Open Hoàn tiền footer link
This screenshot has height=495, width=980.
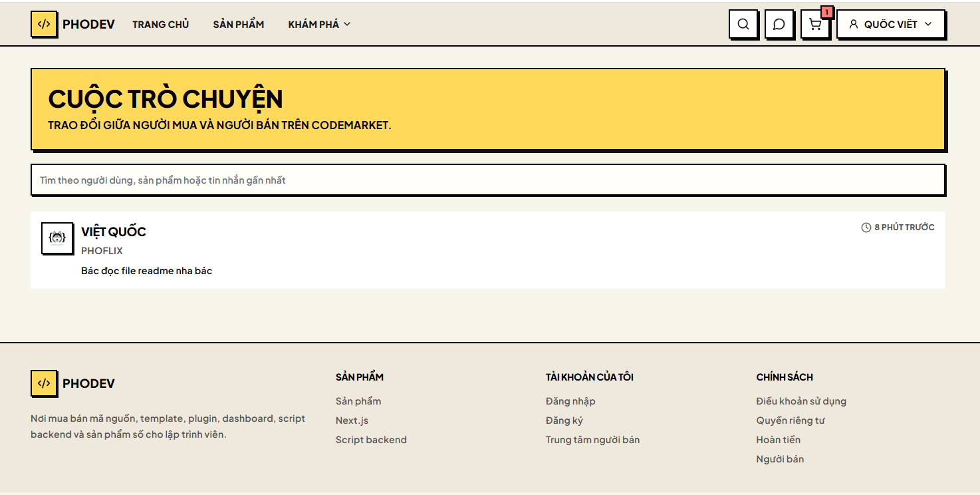pyautogui.click(x=778, y=440)
